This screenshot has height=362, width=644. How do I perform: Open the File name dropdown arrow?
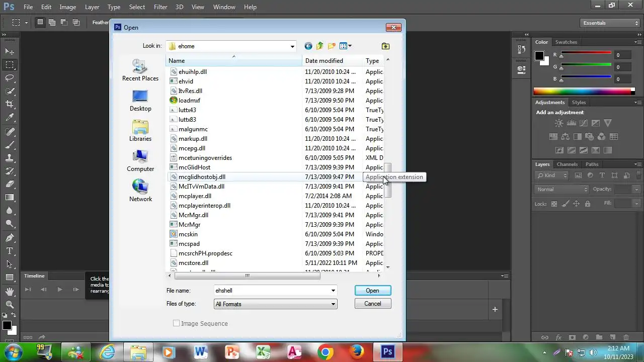point(333,291)
